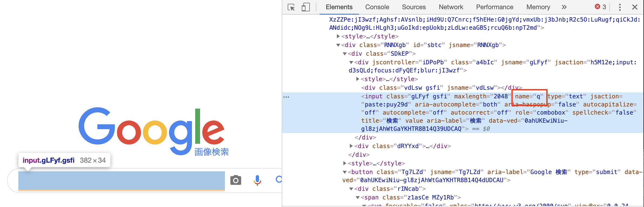This screenshot has height=207, width=644.
Task: Switch to the Network tab
Action: (451, 7)
